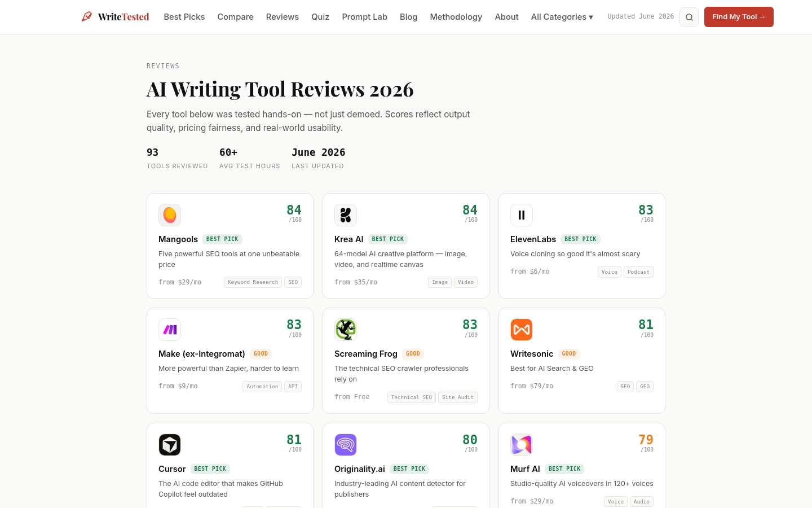The height and width of the screenshot is (508, 812).
Task: Click the Screaming Frog logo icon
Action: [x=346, y=330]
